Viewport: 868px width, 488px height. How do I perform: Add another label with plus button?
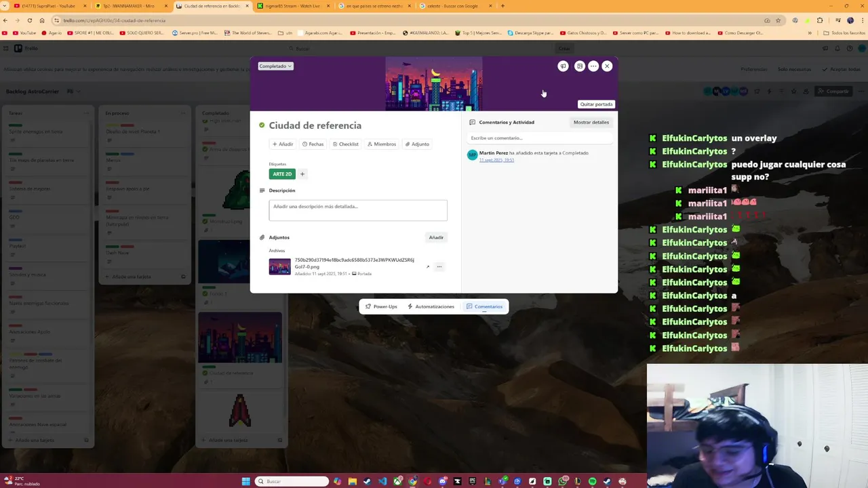[x=302, y=174]
